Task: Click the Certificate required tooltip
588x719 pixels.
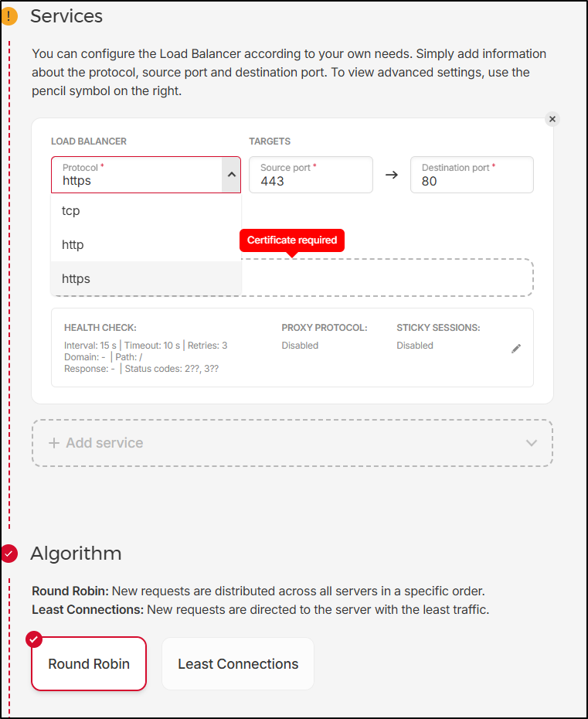Action: (292, 240)
